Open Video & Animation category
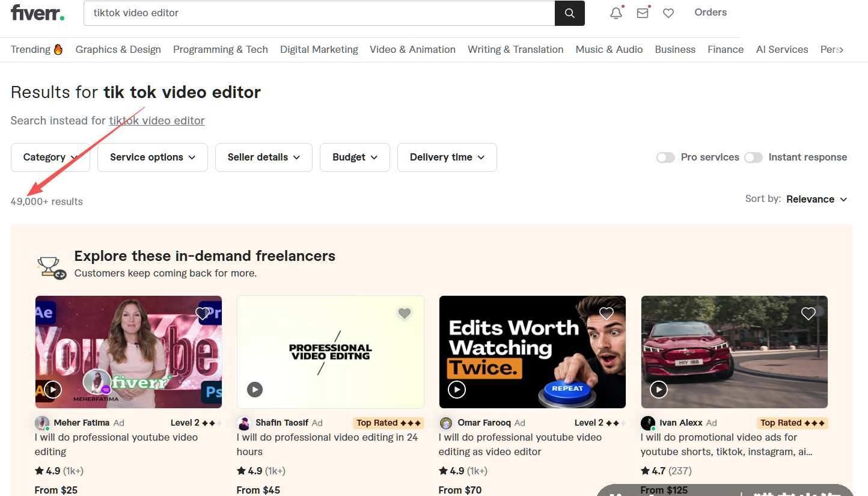Screen dimensions: 868x496 pyautogui.click(x=413, y=49)
